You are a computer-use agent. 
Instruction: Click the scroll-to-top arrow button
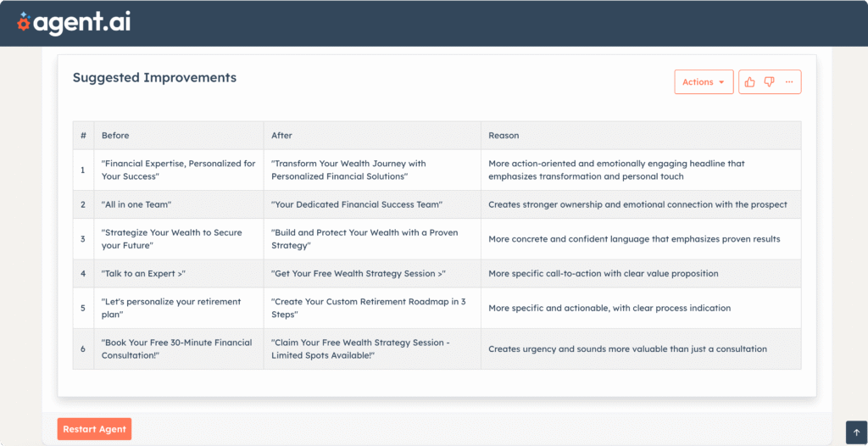856,432
